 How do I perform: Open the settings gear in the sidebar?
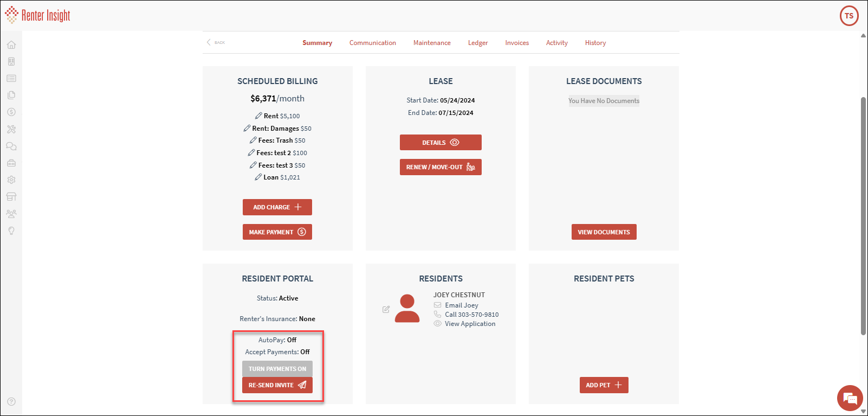[x=11, y=180]
